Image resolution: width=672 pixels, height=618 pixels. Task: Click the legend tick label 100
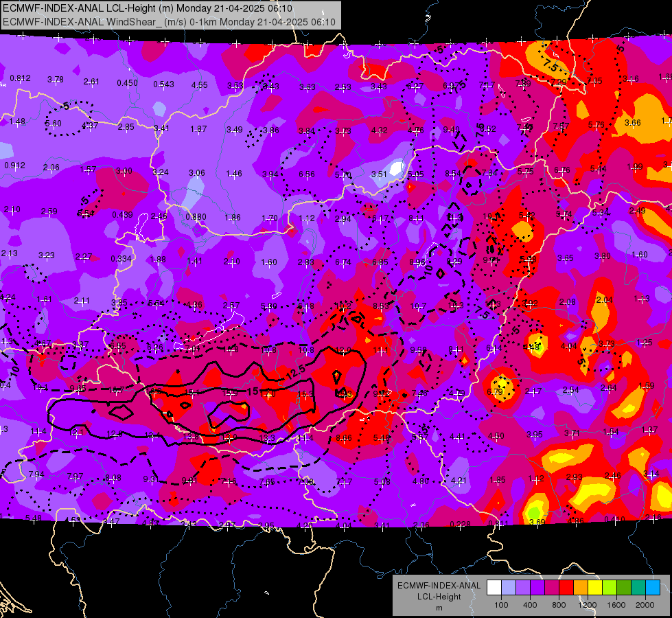click(501, 605)
